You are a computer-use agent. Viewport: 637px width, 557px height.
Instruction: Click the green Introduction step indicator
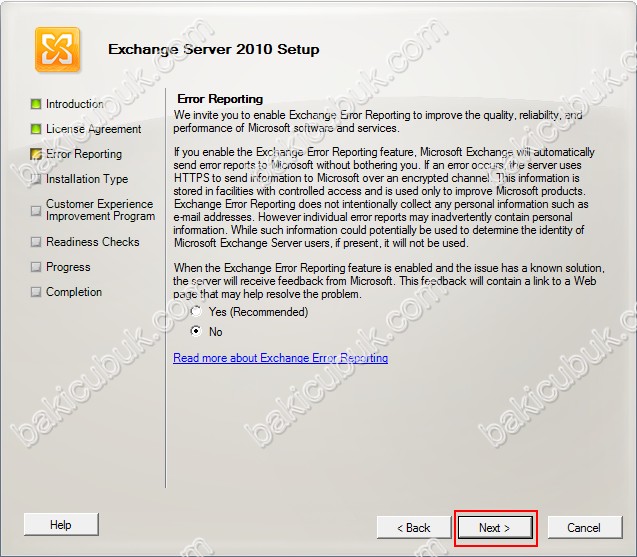point(36,104)
